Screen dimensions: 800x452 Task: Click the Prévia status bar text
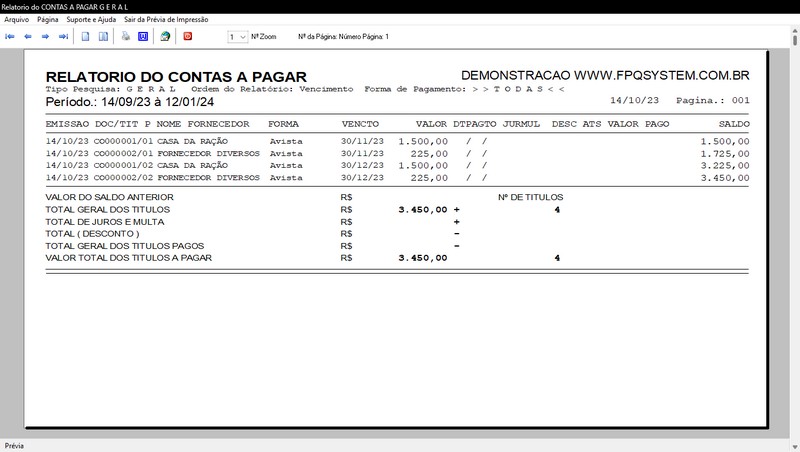click(14, 446)
